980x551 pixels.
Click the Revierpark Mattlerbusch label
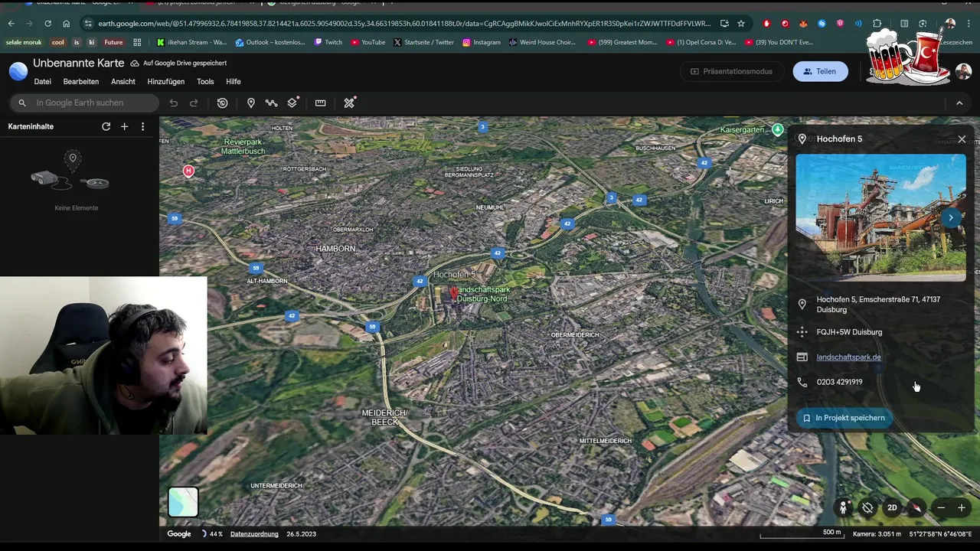pos(244,147)
